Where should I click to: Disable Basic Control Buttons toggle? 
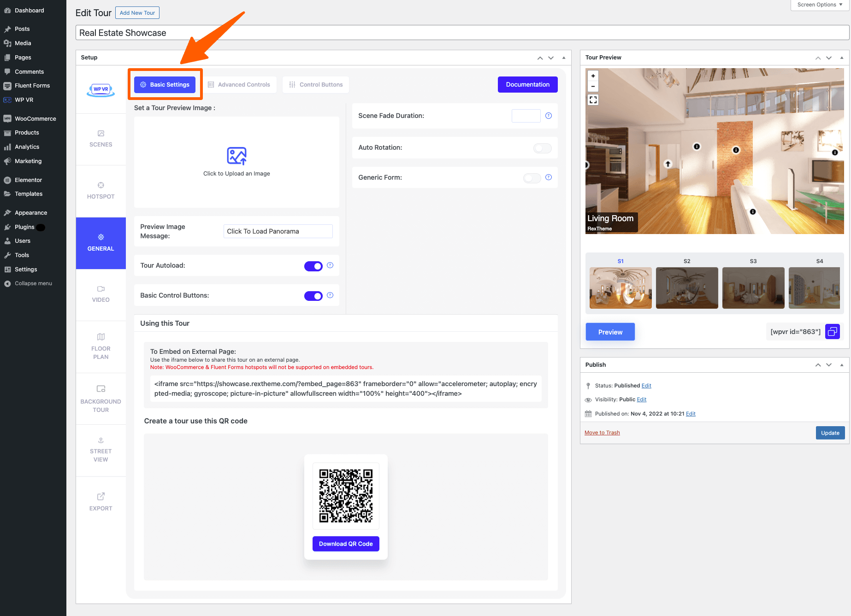tap(313, 296)
